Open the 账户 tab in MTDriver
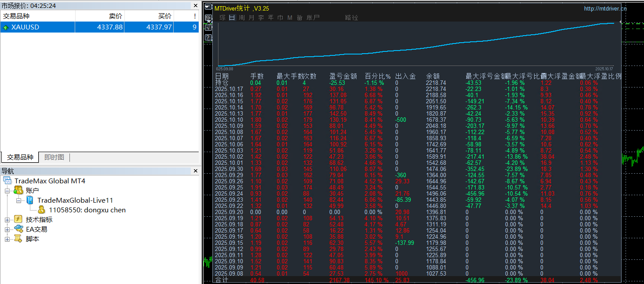The width and height of the screenshot is (644, 284). click(x=313, y=18)
